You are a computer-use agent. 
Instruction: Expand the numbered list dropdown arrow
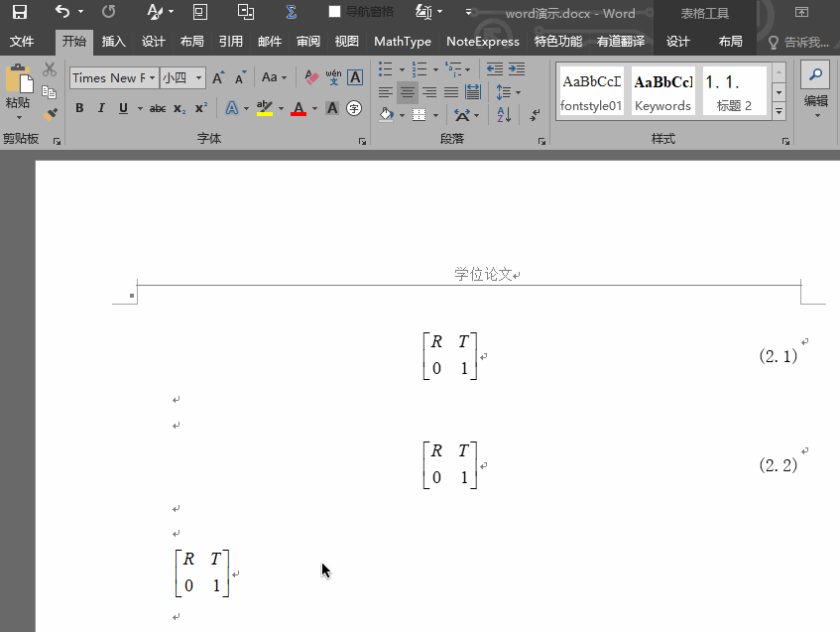point(435,69)
